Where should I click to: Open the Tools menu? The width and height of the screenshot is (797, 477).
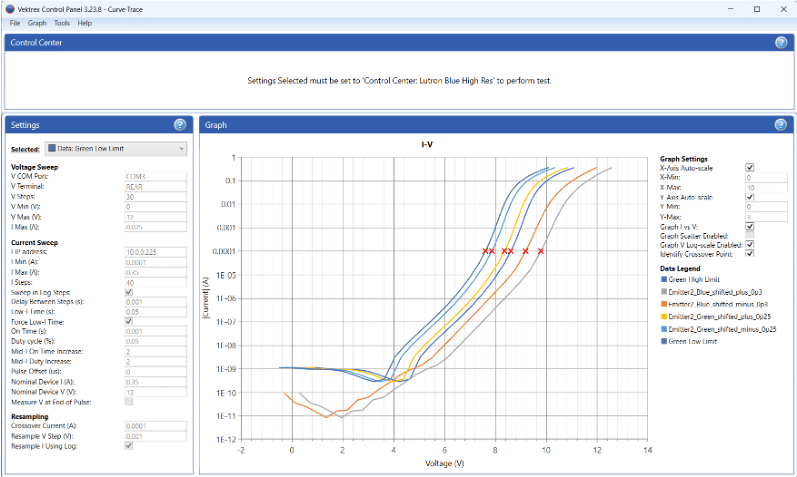coord(62,22)
